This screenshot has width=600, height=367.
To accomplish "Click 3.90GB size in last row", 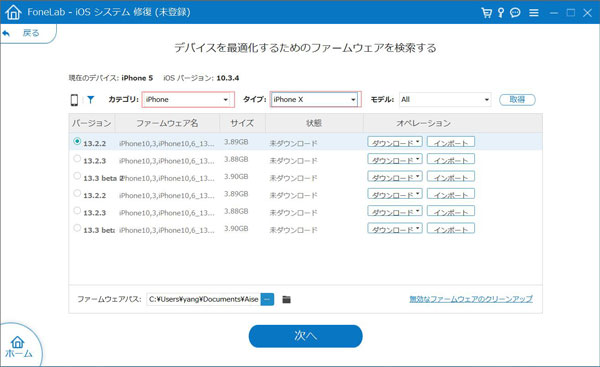I will tap(236, 228).
